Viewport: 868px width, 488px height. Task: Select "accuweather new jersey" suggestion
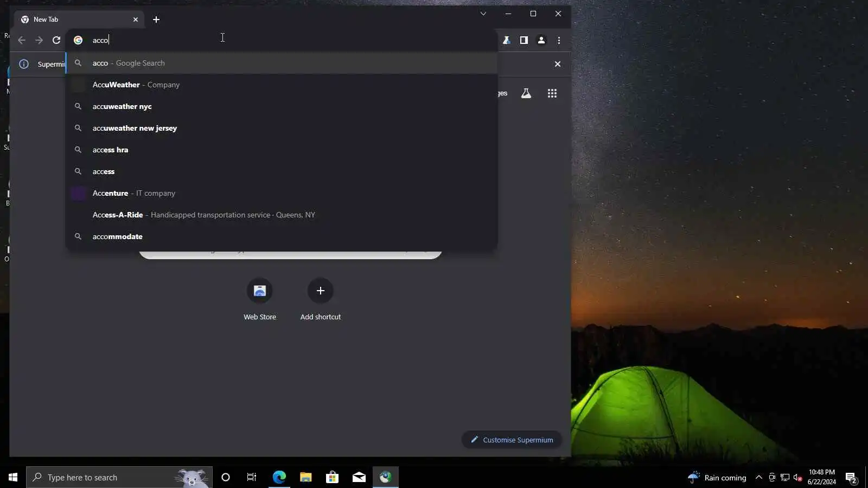(x=282, y=128)
